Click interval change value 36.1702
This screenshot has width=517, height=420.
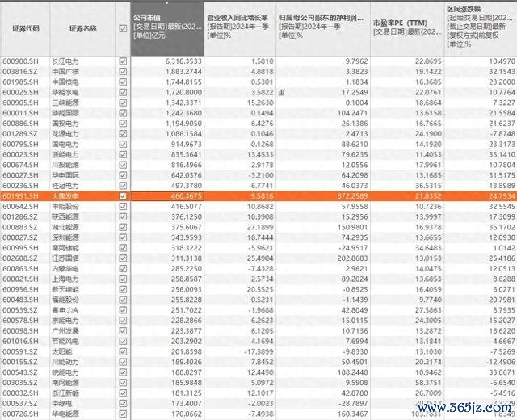click(x=502, y=227)
